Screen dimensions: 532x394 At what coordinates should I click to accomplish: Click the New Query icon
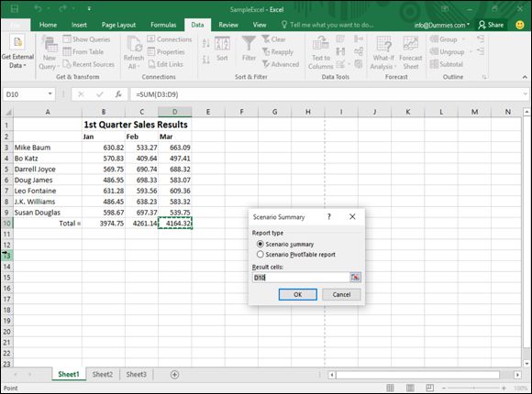tap(50, 52)
